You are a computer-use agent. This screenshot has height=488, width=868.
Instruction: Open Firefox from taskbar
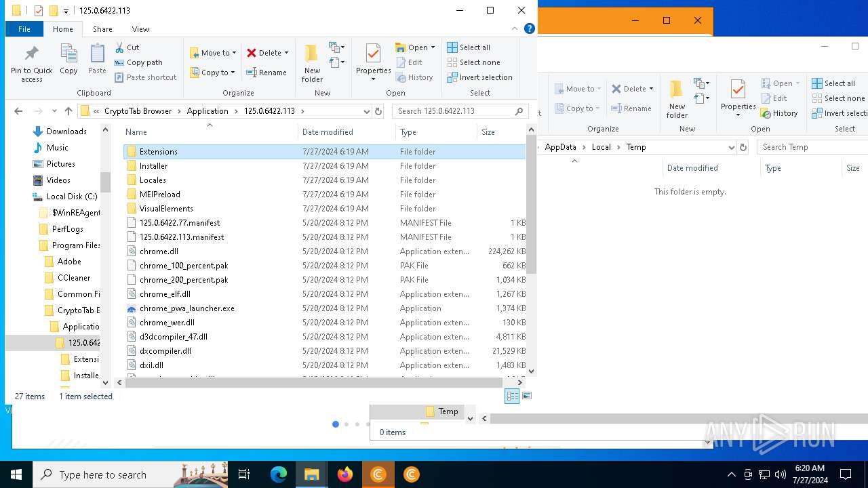tap(345, 474)
